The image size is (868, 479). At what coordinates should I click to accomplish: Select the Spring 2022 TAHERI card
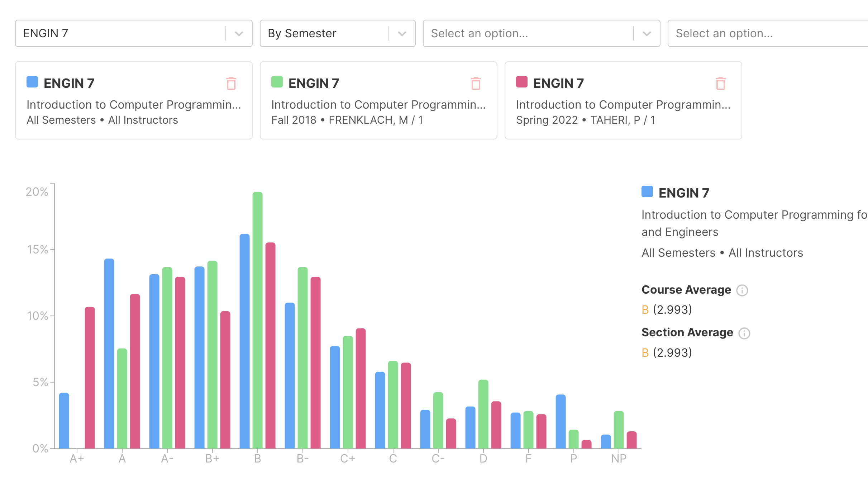click(623, 108)
